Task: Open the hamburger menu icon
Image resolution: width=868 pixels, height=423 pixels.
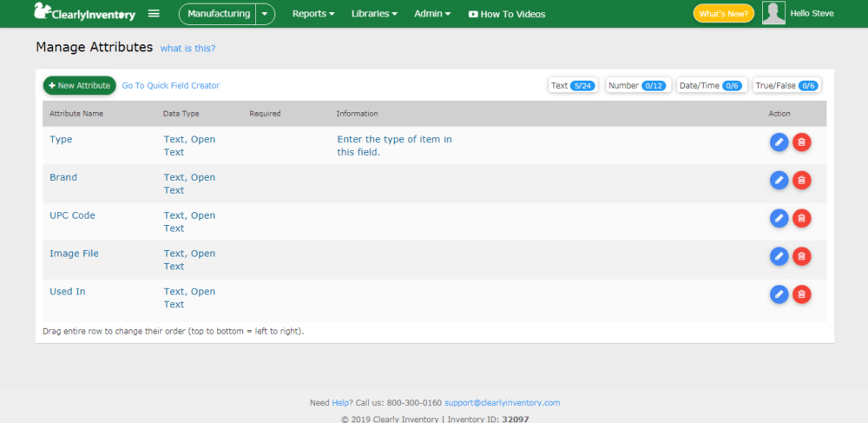Action: [154, 14]
